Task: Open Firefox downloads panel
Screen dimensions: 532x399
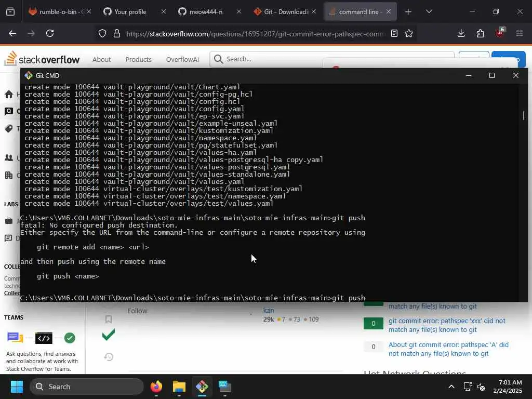Action: (x=461, y=33)
